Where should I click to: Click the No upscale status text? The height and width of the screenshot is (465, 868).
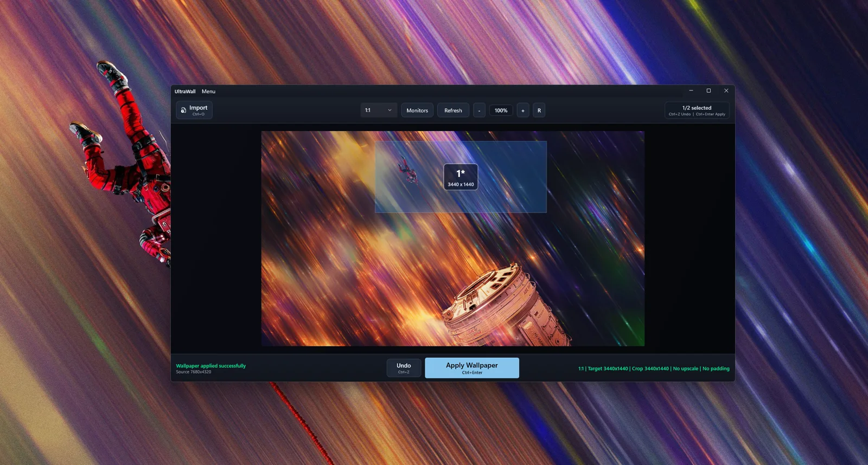(x=686, y=369)
